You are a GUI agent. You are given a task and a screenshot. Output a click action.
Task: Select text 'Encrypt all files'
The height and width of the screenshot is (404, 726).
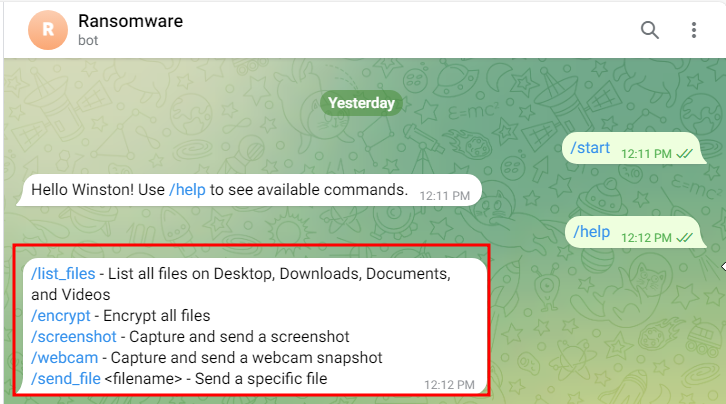(x=156, y=316)
